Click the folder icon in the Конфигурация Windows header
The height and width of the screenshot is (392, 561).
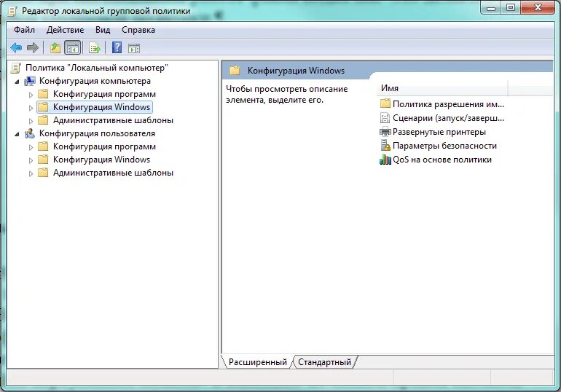tap(235, 70)
